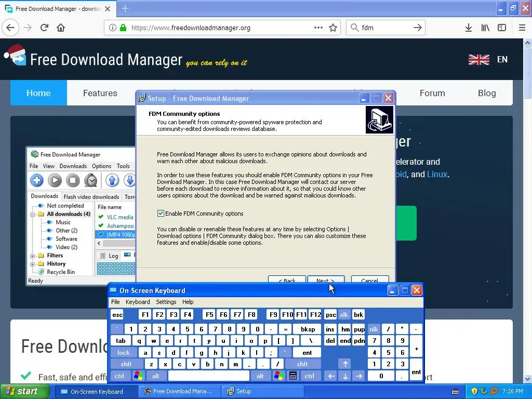Bookmark this page with star icon
The width and height of the screenshot is (532, 399).
(x=333, y=28)
